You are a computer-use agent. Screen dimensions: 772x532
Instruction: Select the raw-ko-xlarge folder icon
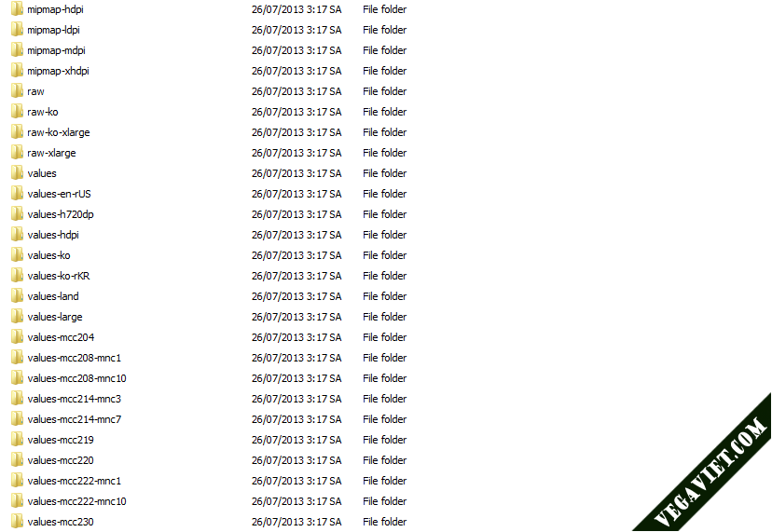[x=17, y=132]
